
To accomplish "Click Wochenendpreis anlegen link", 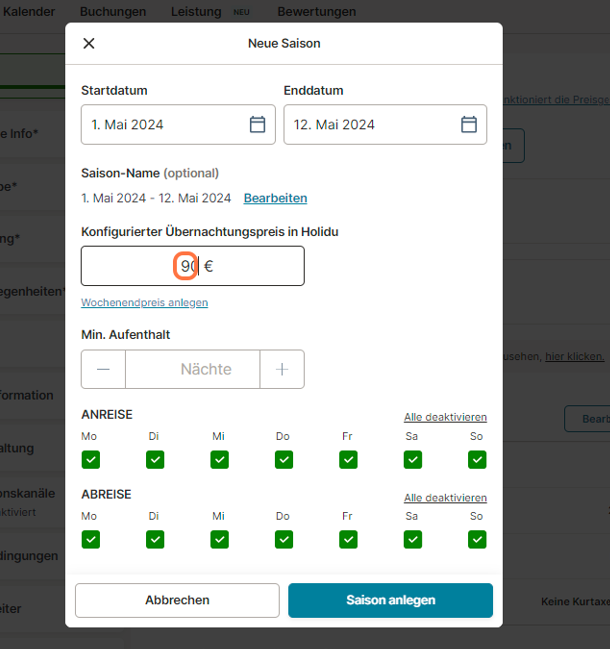I will click(144, 302).
